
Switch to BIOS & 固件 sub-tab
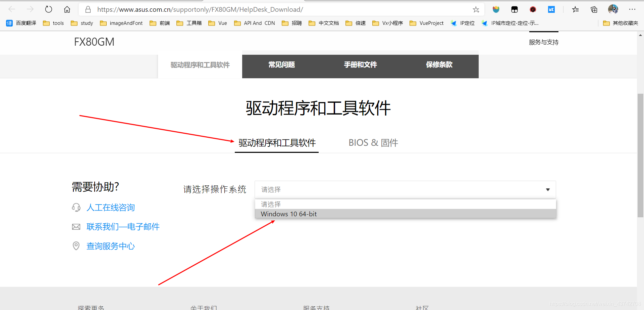pyautogui.click(x=373, y=143)
